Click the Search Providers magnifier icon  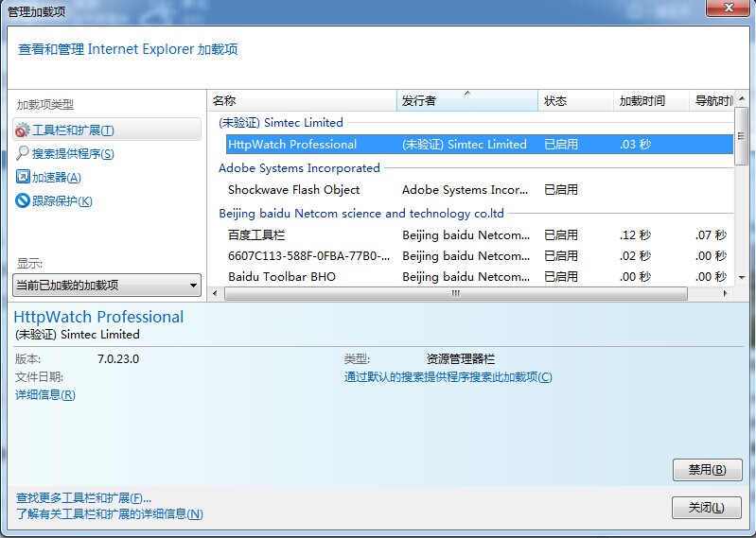[x=23, y=154]
